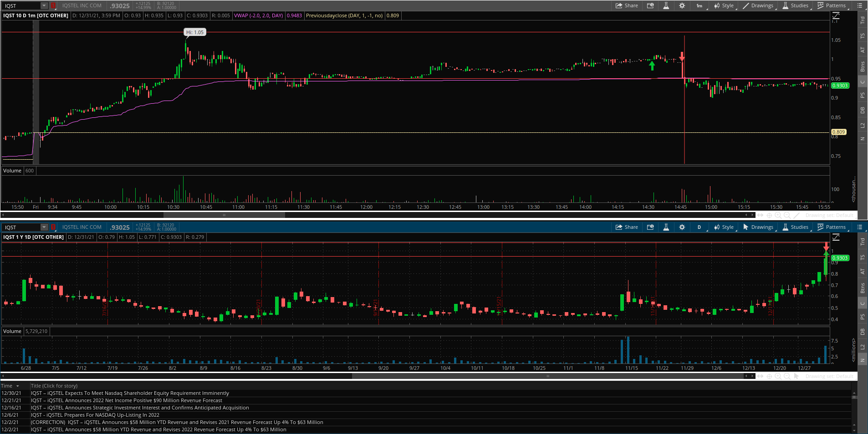Toggle the Trd side panel on the top chart
Screen dimensions: 868x434
coord(862,20)
